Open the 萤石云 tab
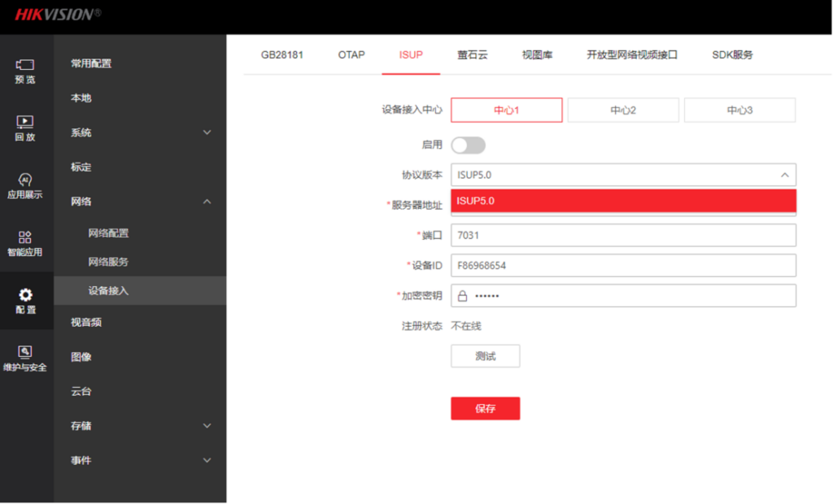The image size is (833, 504). pyautogui.click(x=473, y=54)
